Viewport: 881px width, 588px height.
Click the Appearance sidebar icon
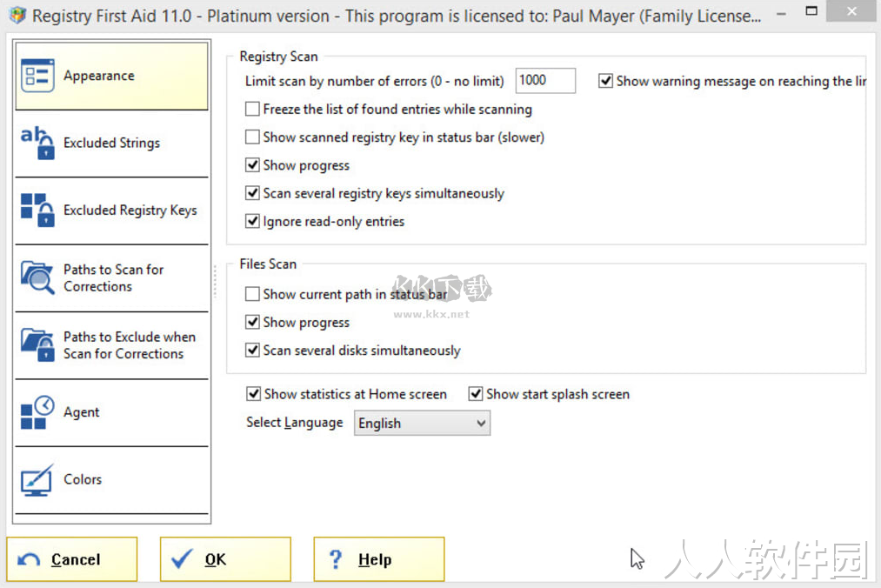[x=37, y=76]
